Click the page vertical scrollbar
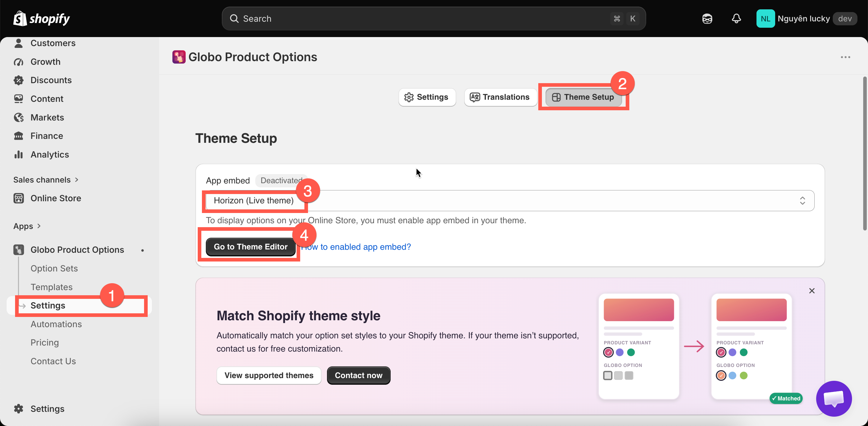The width and height of the screenshot is (868, 426). (865, 154)
